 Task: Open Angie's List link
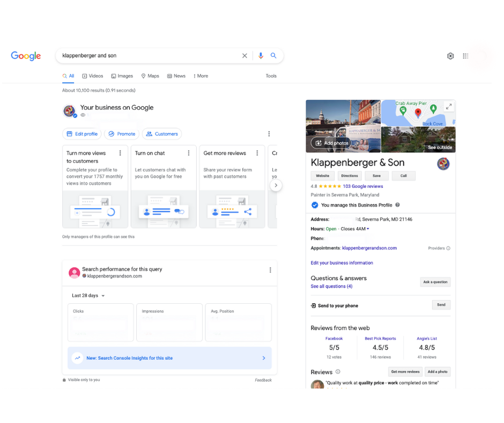point(427,339)
